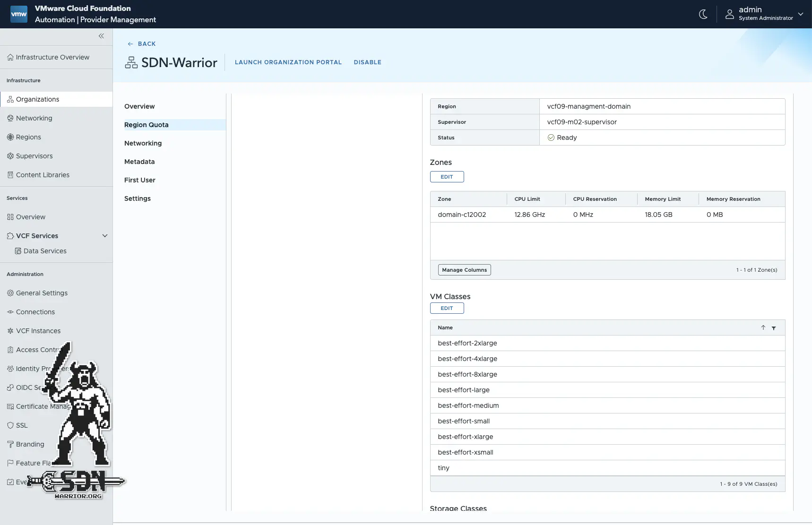
Task: Select the General Settings gear icon
Action: tap(10, 293)
